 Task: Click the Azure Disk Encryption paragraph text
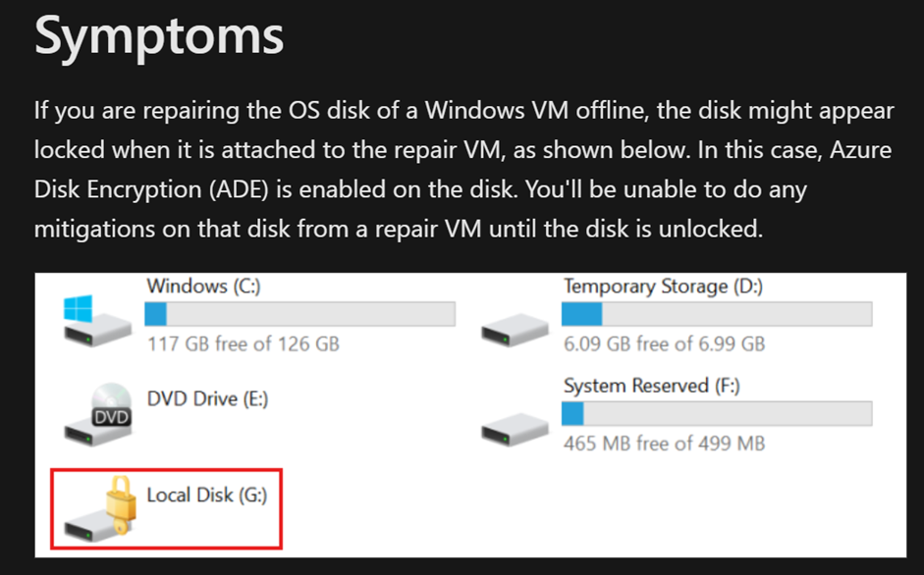(462, 169)
